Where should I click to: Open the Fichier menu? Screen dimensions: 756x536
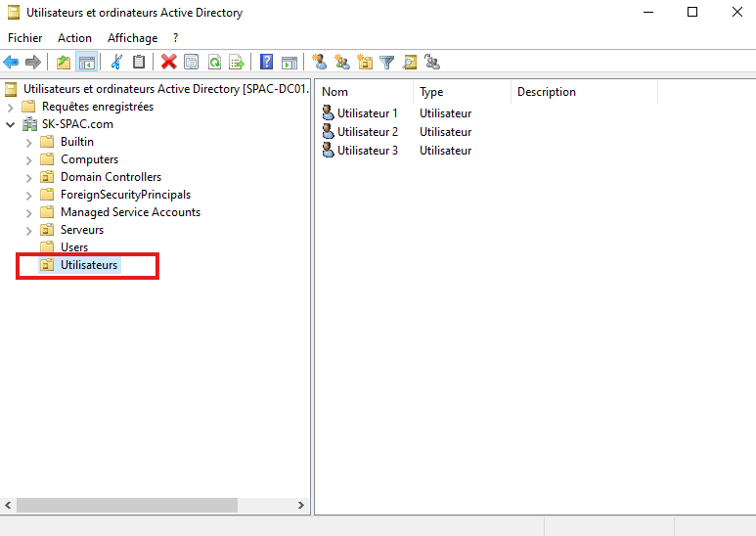coord(25,38)
